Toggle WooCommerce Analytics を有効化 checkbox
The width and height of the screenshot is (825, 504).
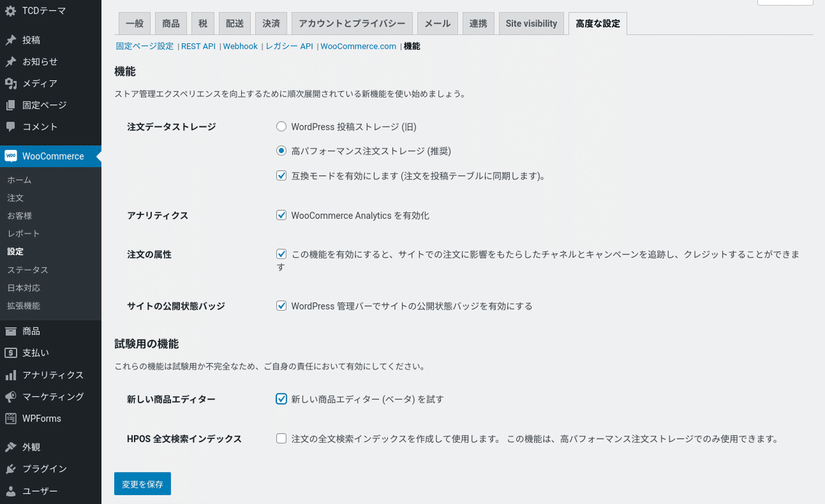281,215
